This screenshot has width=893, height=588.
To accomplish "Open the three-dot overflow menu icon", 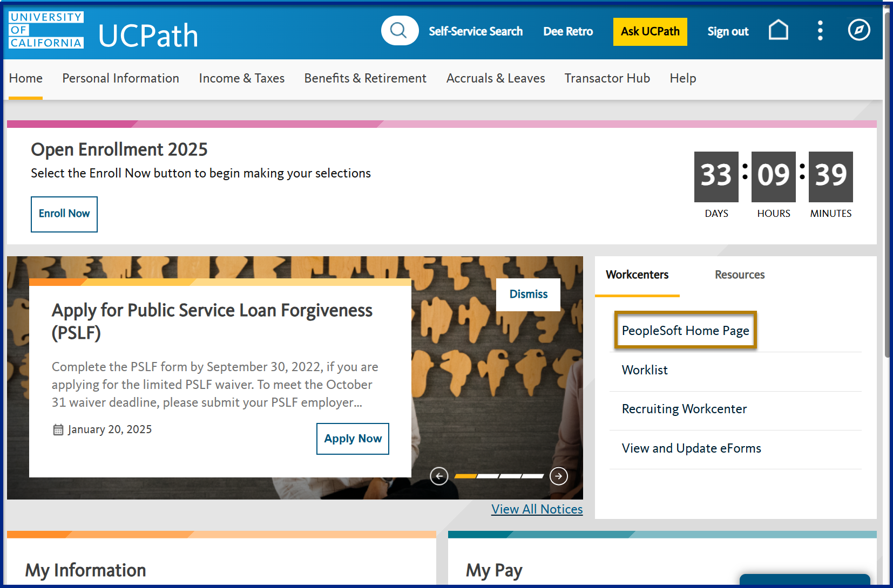I will click(820, 31).
